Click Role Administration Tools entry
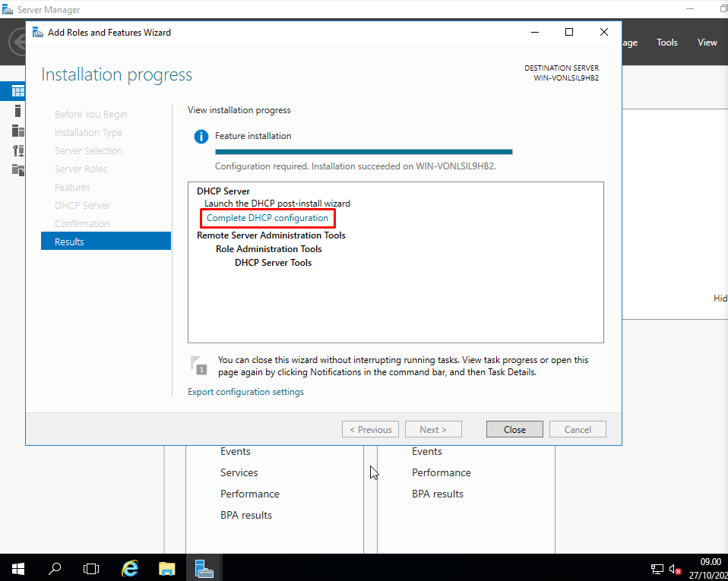The height and width of the screenshot is (581, 728). [x=269, y=249]
